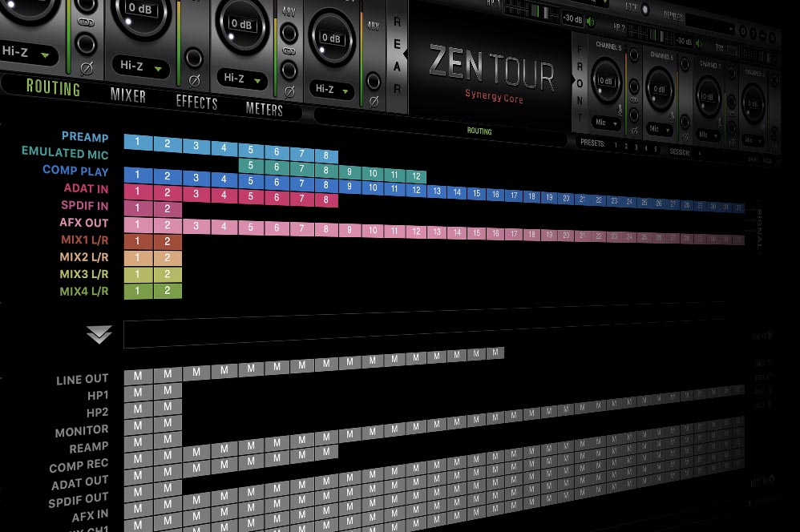
Task: Click the double-chevron arrow above LINE OUT
Action: (99, 335)
